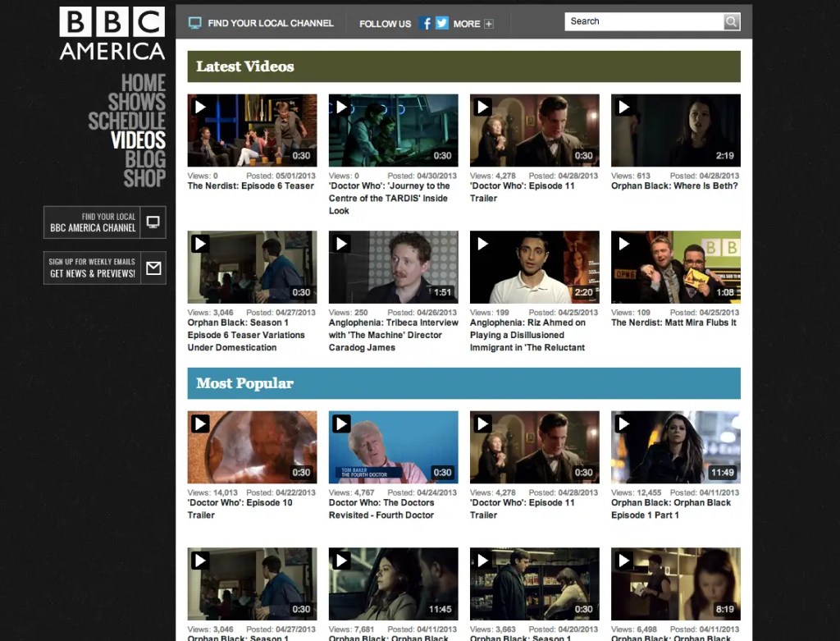The image size is (840, 641).
Task: Open 'Doctor Who': Episode 10 Trailer title link
Action: [x=240, y=509]
